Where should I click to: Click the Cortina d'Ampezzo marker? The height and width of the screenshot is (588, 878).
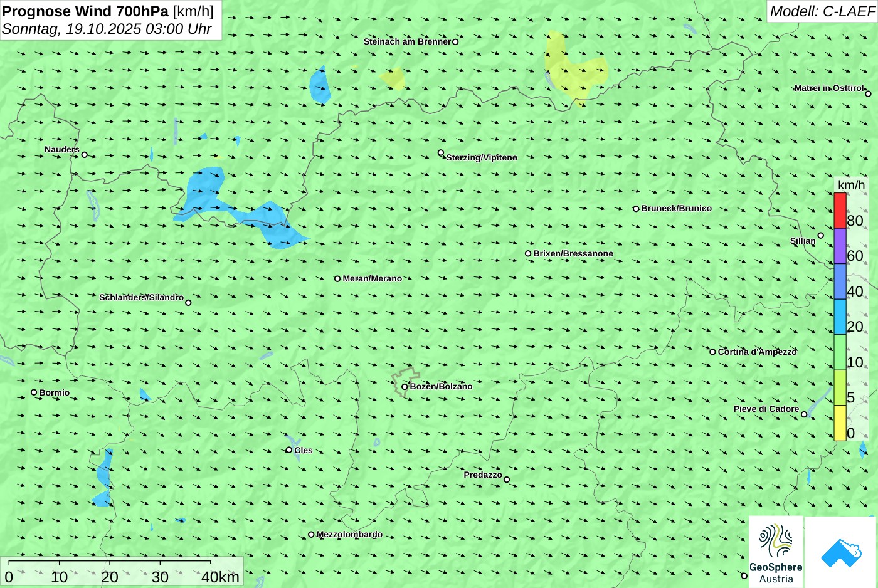(712, 352)
